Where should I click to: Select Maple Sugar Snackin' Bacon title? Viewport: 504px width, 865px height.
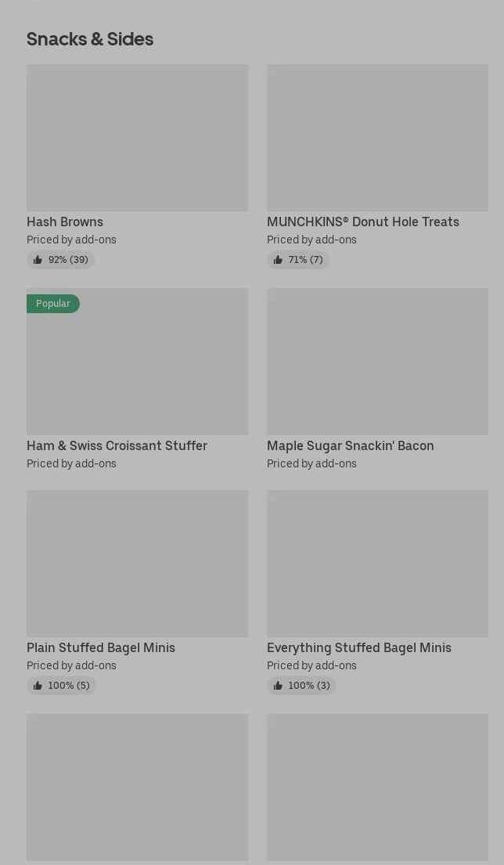pos(350,446)
